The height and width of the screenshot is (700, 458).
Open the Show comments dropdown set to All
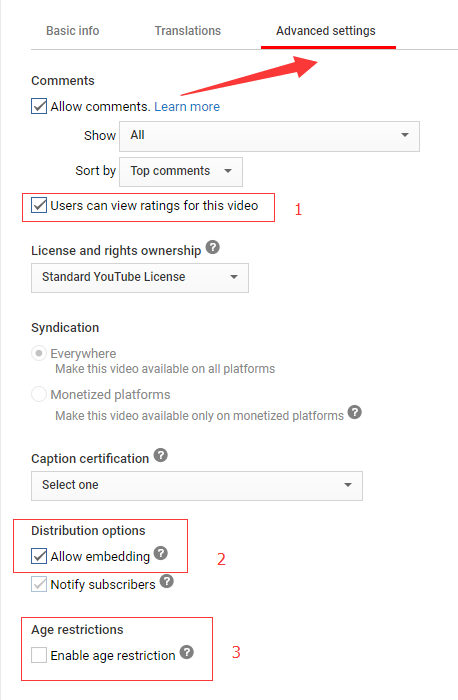269,136
